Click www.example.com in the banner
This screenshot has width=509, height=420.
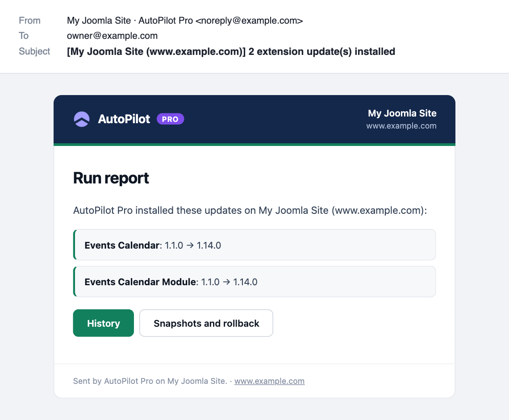pos(401,126)
